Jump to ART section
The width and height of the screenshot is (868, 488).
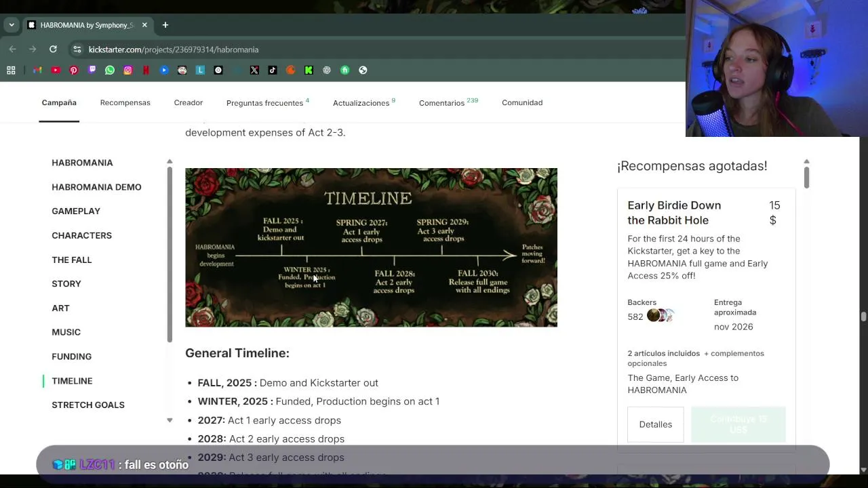(60, 308)
